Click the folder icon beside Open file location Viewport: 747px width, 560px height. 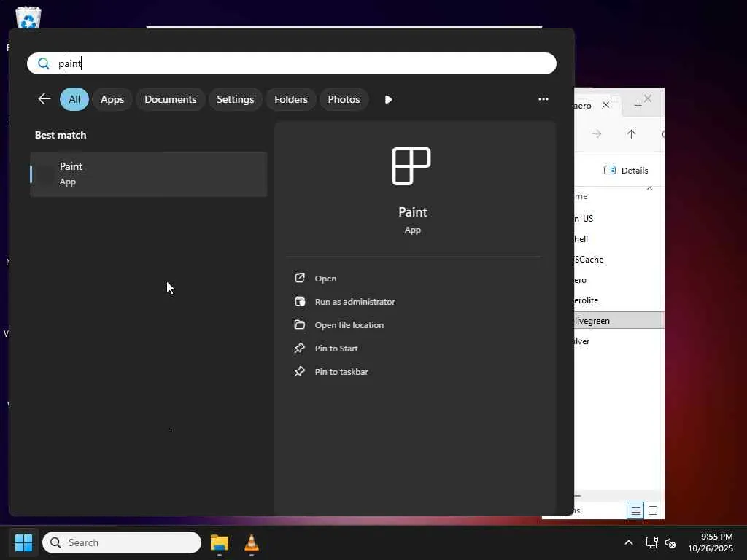pyautogui.click(x=299, y=324)
